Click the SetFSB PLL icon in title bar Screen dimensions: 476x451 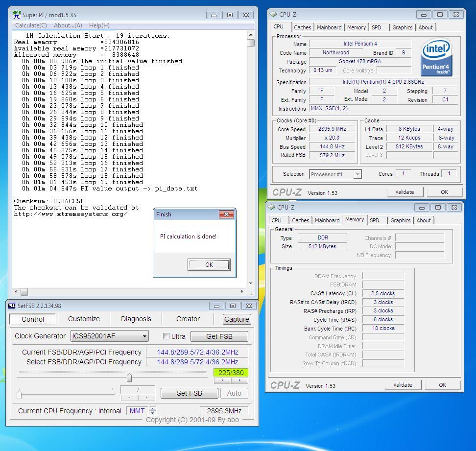pyautogui.click(x=12, y=306)
